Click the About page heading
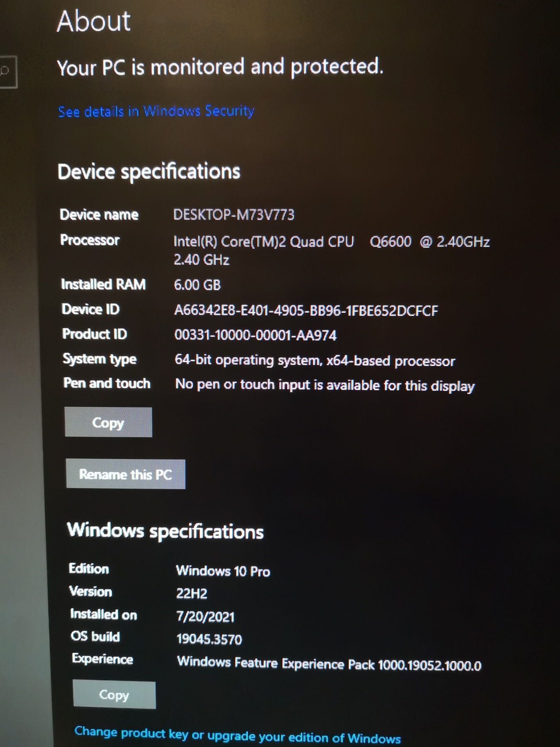Screen dimensions: 560x747 tap(94, 21)
